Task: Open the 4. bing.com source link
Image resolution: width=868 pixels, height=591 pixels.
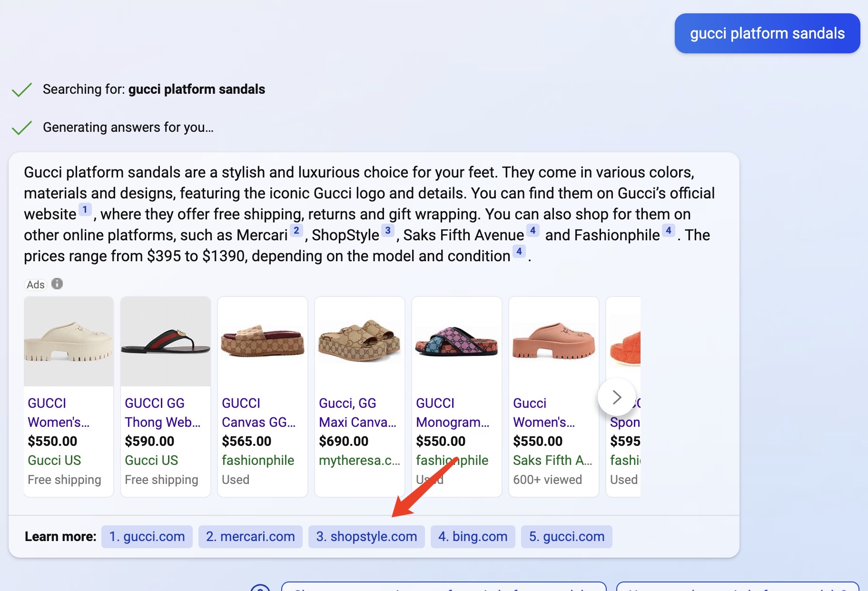Action: (x=473, y=536)
